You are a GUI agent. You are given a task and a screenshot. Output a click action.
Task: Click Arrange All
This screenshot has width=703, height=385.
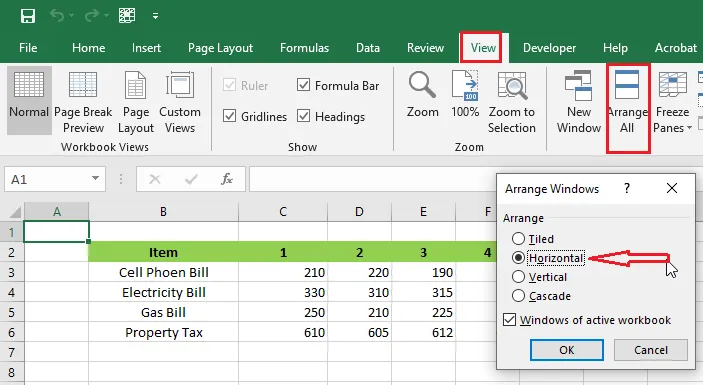click(627, 101)
